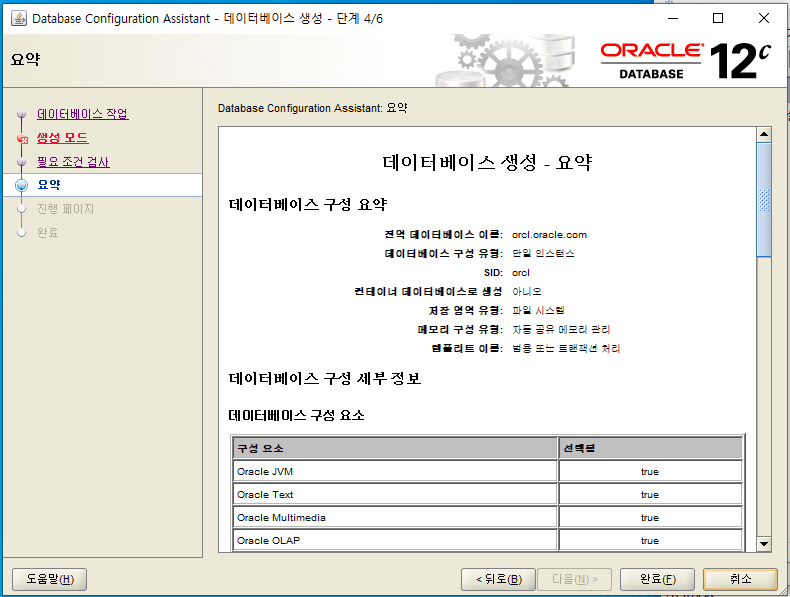Click the summary scrollbar up arrow
The width and height of the screenshot is (790, 597).
coord(764,135)
